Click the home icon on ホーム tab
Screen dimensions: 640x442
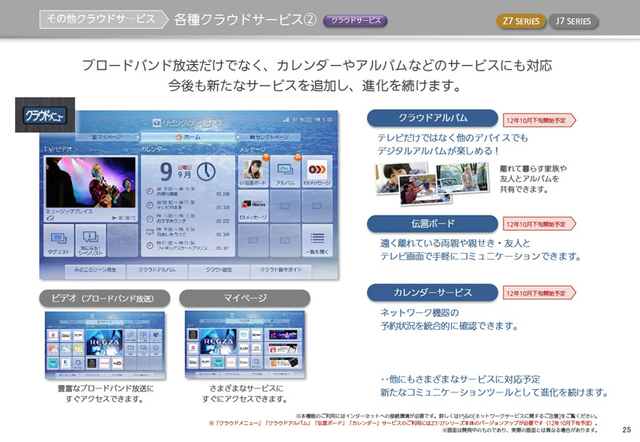click(178, 138)
